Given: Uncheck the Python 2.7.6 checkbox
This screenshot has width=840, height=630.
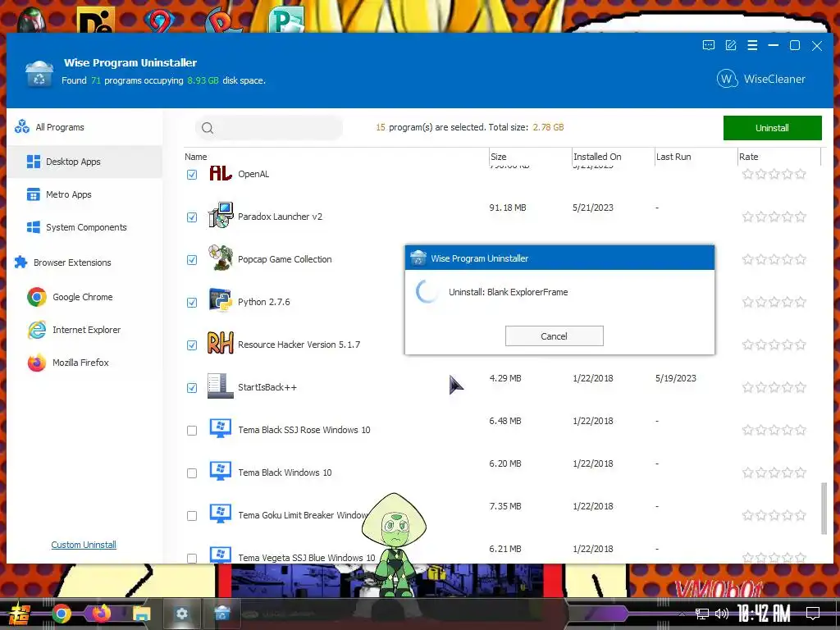Looking at the screenshot, I should point(192,303).
